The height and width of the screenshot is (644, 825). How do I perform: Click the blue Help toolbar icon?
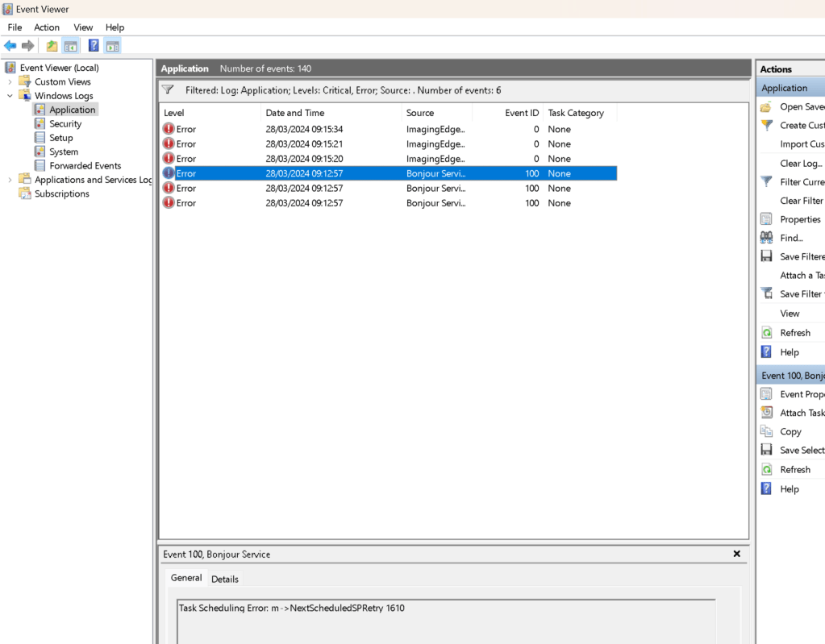coord(94,46)
